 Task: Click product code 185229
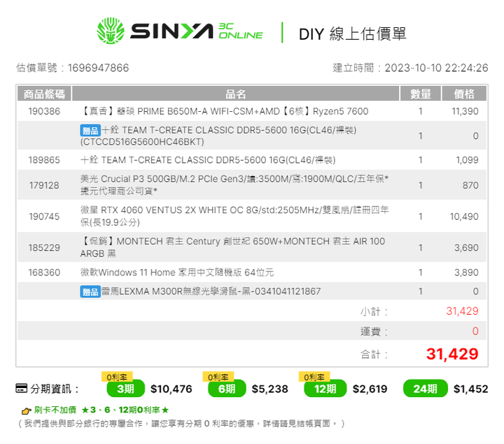pyautogui.click(x=44, y=248)
